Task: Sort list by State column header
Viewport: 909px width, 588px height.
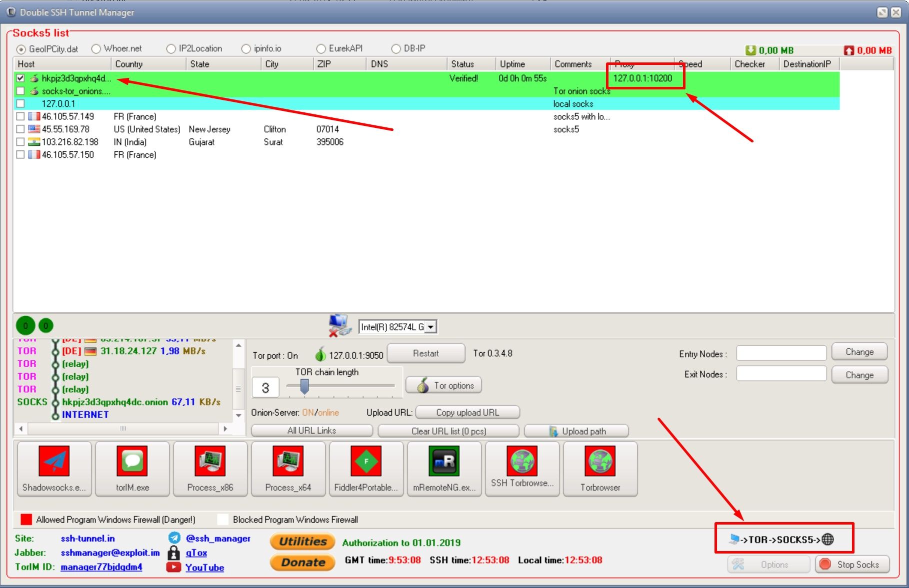Action: pyautogui.click(x=223, y=64)
